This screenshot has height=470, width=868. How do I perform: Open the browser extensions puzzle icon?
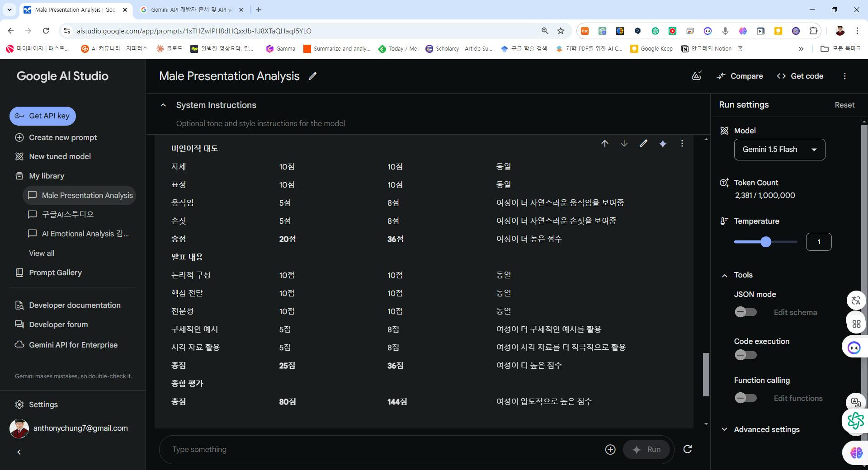(813, 31)
